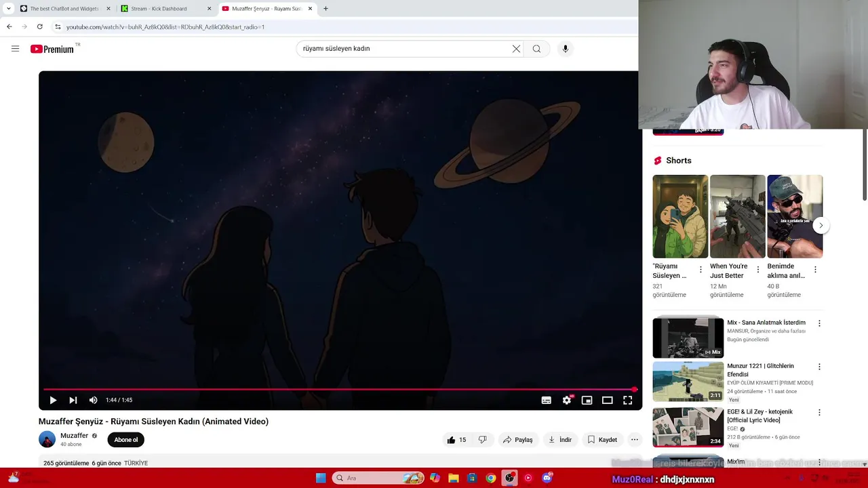Open more actions menu under video
868x488 pixels.
click(635, 440)
